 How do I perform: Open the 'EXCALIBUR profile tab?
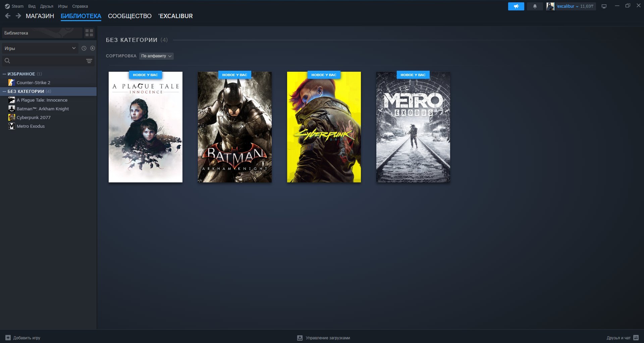click(x=175, y=16)
